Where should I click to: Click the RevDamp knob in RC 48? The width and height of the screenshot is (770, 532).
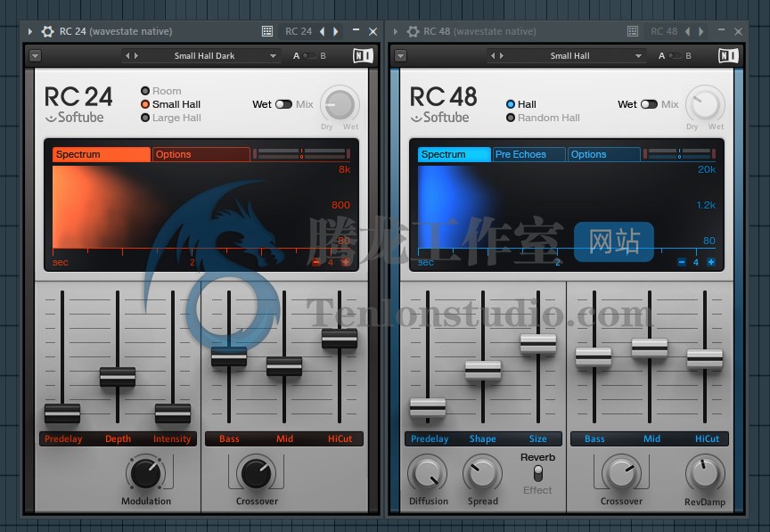(705, 473)
